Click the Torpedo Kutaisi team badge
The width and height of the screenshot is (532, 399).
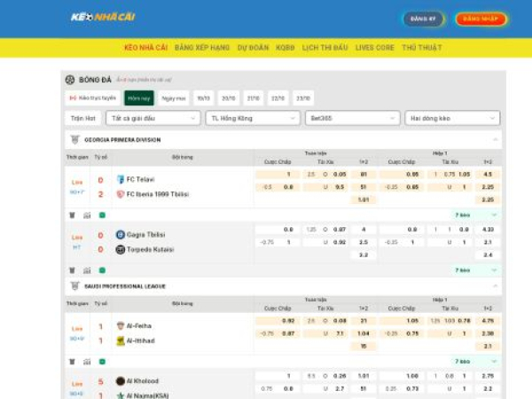click(x=121, y=249)
